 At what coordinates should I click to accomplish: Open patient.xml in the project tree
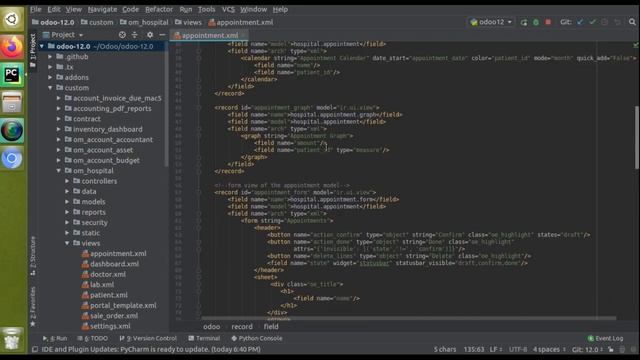click(x=109, y=295)
